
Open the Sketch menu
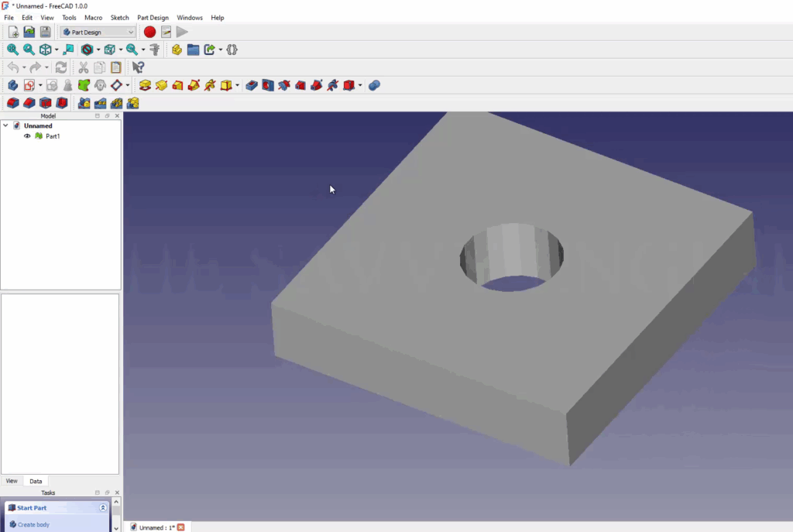[x=119, y=17]
